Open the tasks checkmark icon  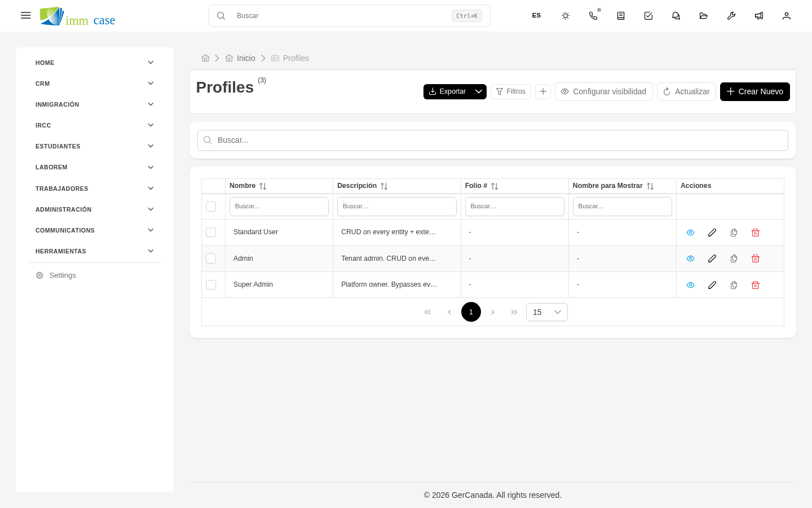coord(648,16)
